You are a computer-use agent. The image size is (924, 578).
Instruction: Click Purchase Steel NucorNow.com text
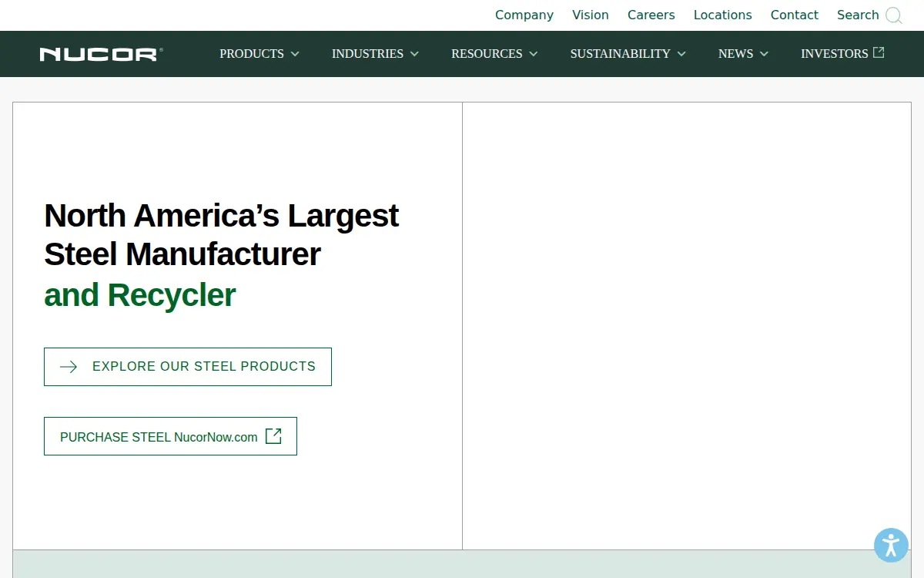pos(159,437)
